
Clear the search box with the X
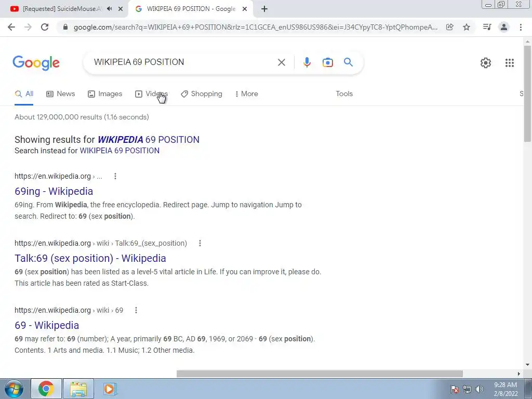(x=281, y=62)
